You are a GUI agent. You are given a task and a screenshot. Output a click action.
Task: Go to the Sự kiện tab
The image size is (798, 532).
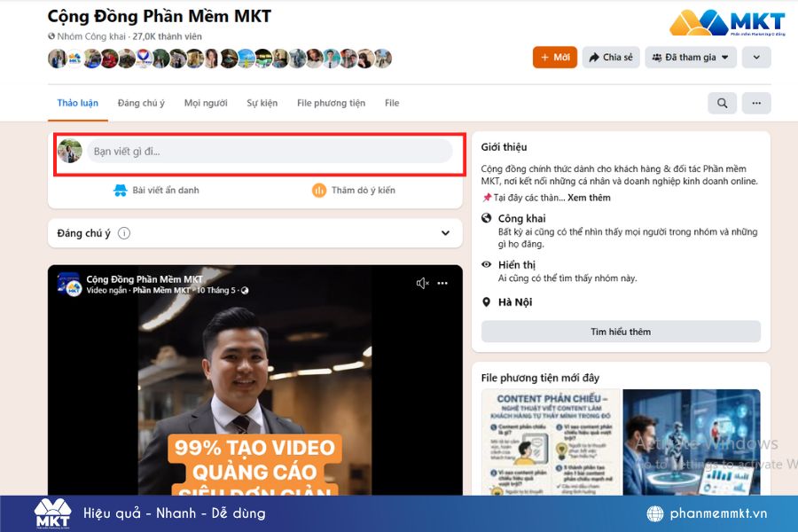262,103
